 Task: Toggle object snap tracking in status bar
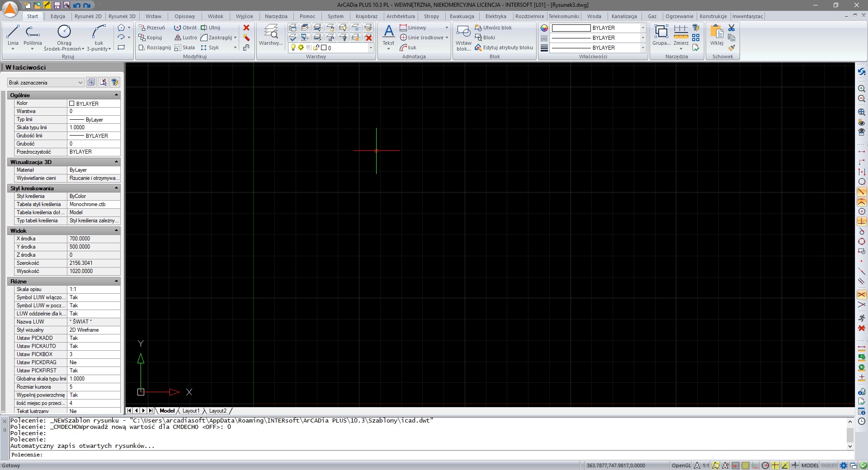coord(785,465)
